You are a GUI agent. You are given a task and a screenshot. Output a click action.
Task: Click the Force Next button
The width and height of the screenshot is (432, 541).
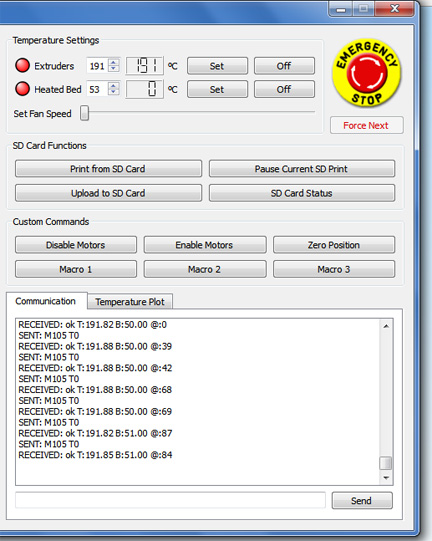click(366, 125)
